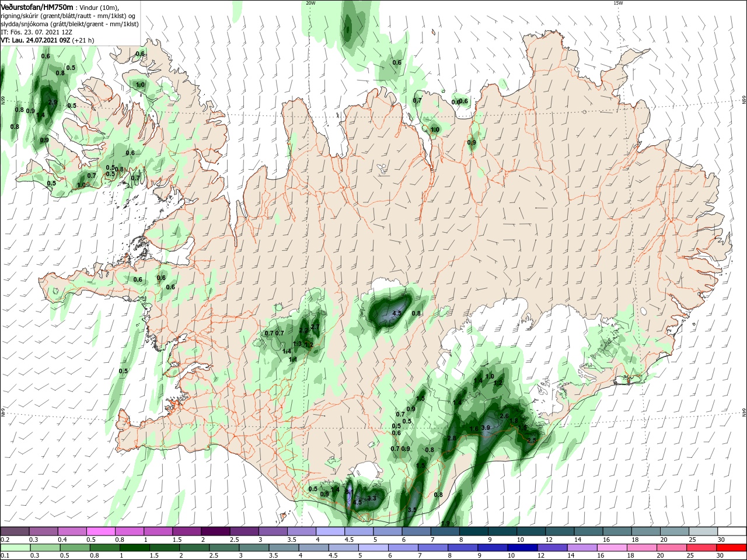Click the 'slydda/snjókoma' legend description line

pos(68,24)
